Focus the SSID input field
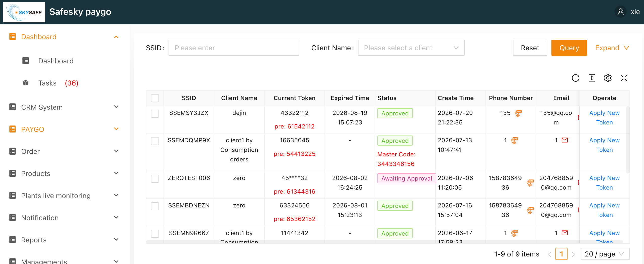The image size is (644, 264). (234, 48)
